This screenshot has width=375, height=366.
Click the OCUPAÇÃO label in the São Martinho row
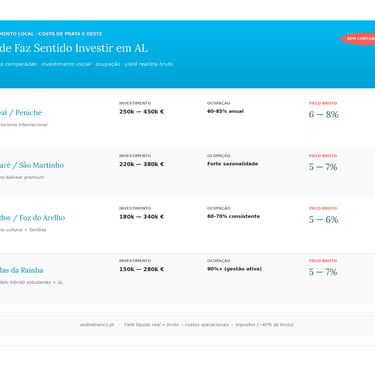(219, 156)
